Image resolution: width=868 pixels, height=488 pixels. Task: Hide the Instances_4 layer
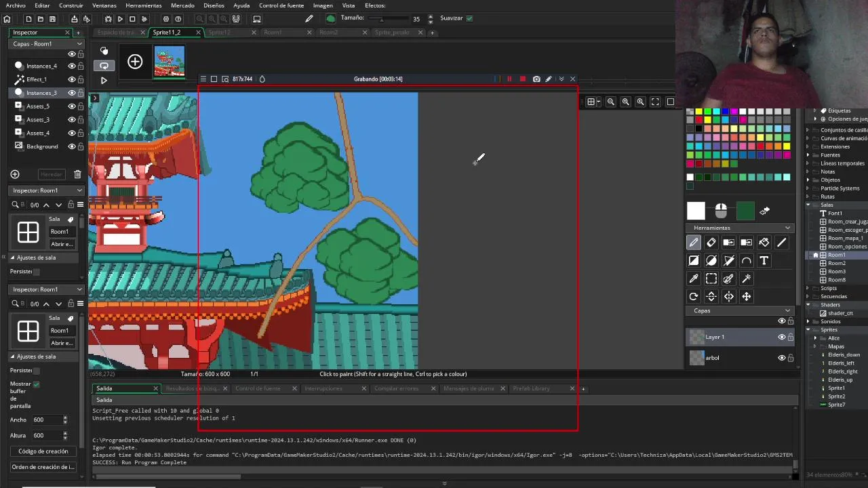pos(71,66)
